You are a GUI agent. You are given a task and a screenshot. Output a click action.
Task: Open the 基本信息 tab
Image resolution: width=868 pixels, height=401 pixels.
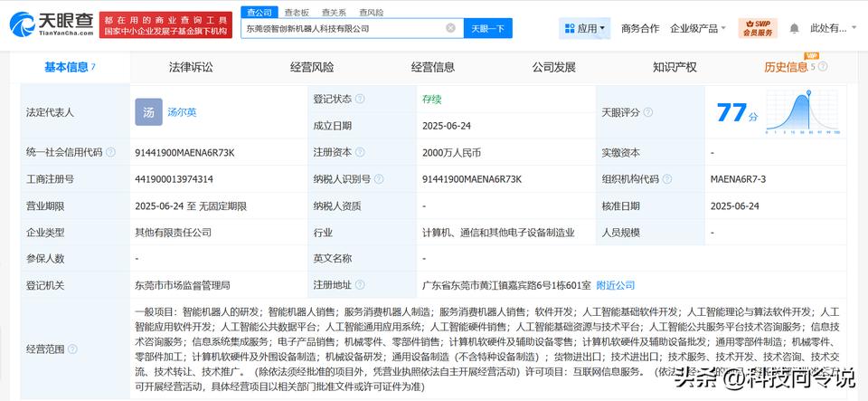click(x=70, y=67)
